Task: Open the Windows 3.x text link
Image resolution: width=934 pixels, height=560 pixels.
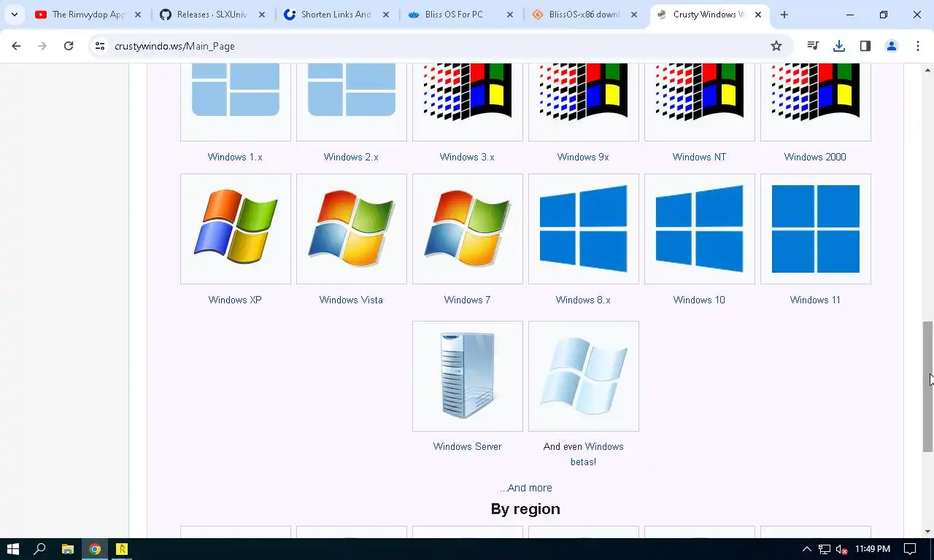Action: click(467, 157)
